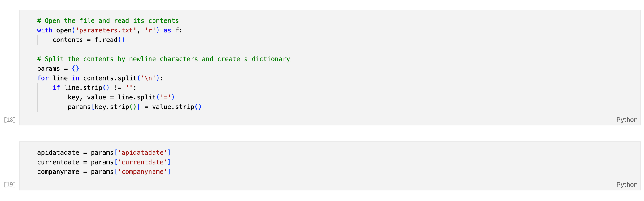Screen dimensions: 644x201
Task: Place cursor on the contents = f.read() line
Action: (89, 40)
